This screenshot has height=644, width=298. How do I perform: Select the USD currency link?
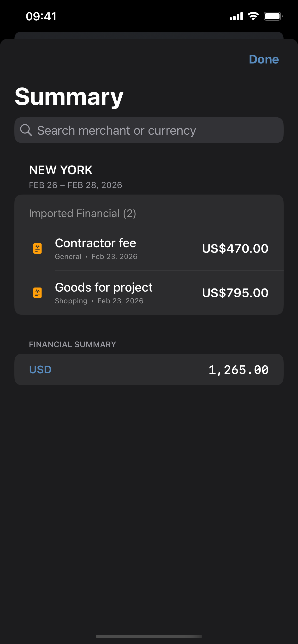[x=40, y=369]
